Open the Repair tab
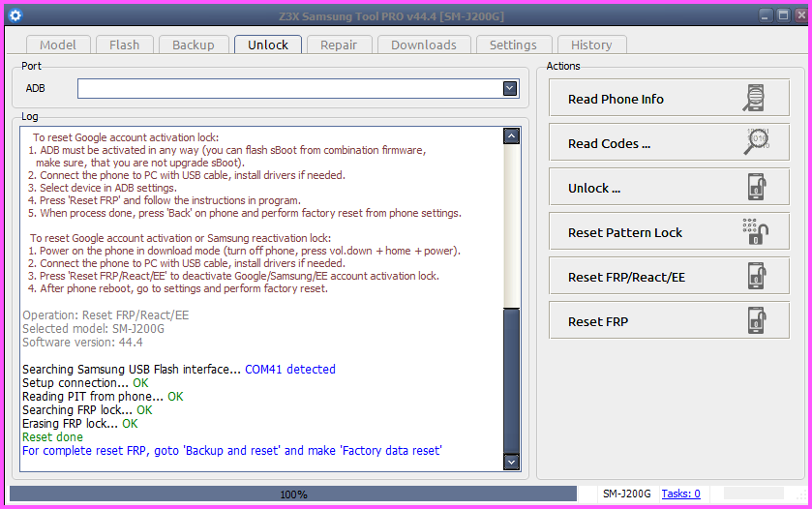 tap(339, 45)
